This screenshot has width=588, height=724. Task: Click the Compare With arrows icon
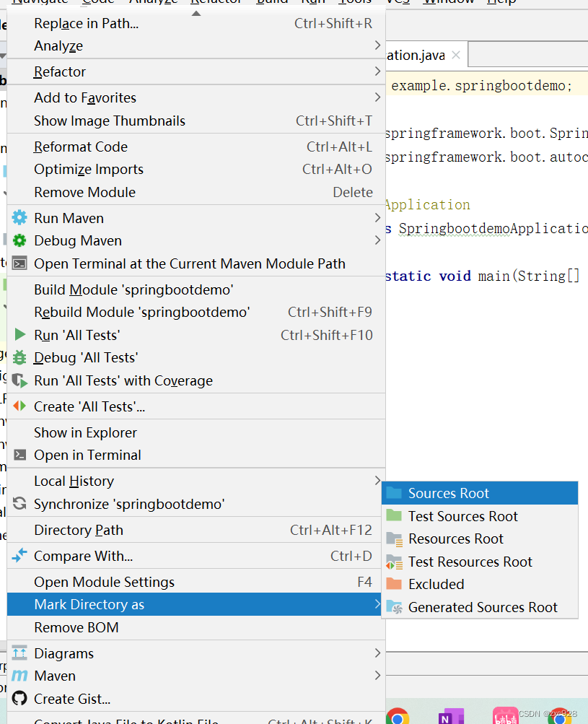(19, 556)
